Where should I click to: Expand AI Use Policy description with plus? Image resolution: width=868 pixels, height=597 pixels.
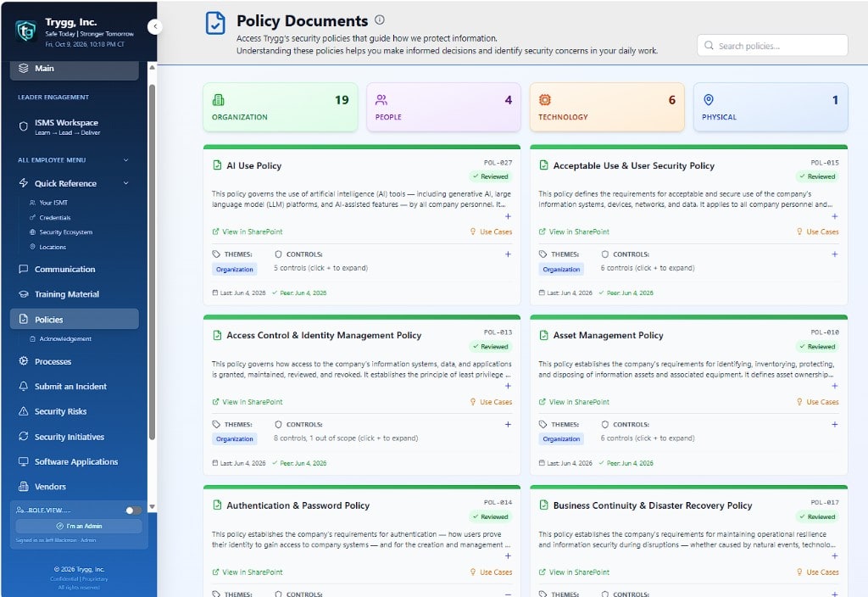click(x=508, y=216)
